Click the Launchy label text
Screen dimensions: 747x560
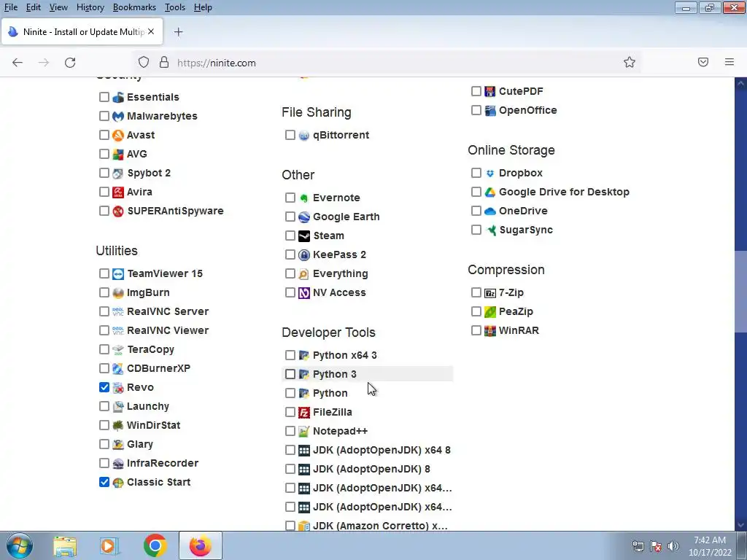[x=148, y=406]
